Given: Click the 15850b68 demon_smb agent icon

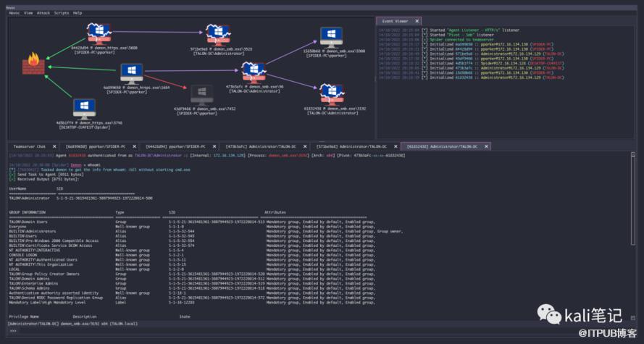Looking at the screenshot, I should pyautogui.click(x=332, y=36).
